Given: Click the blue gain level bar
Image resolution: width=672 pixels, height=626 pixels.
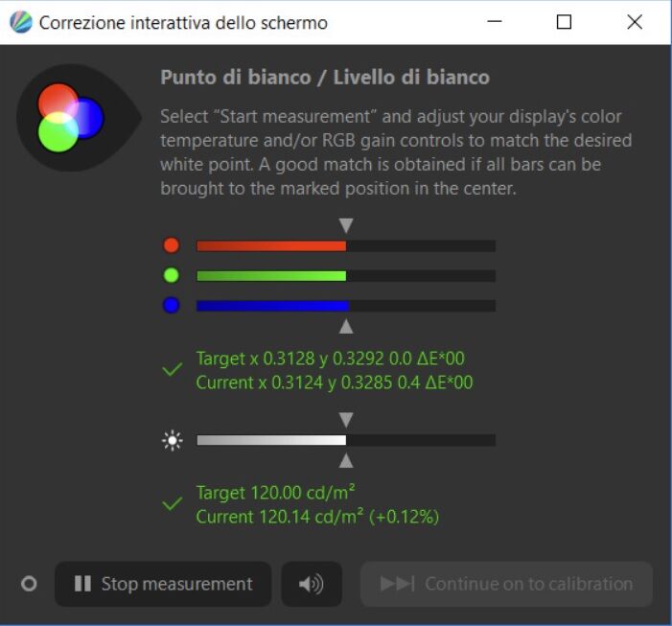Looking at the screenshot, I should tap(346, 306).
